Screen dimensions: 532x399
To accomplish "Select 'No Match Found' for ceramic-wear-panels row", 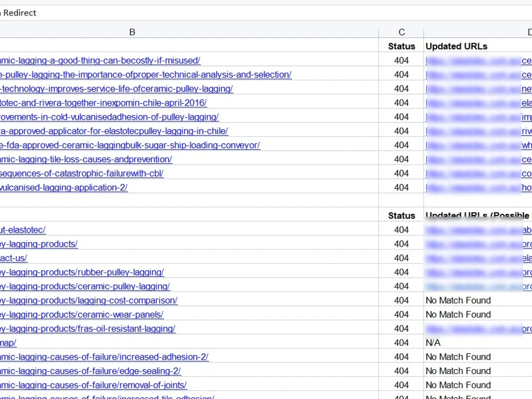I will (x=459, y=315).
